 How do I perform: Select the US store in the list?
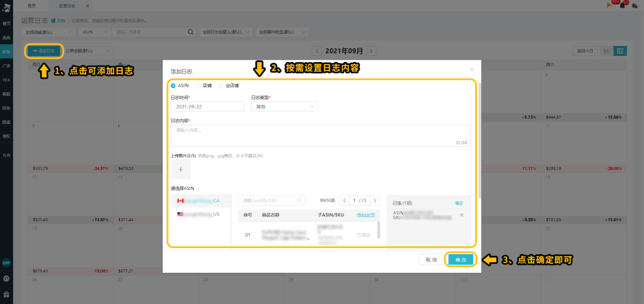pyautogui.click(x=199, y=214)
